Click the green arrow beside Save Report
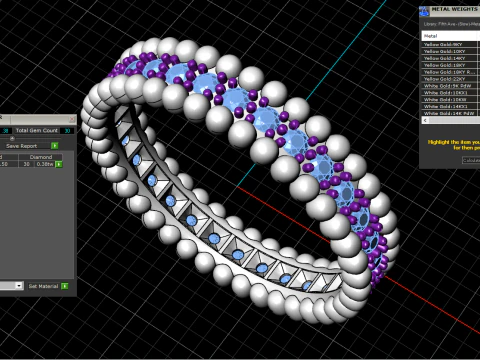480x360 pixels. point(55,146)
